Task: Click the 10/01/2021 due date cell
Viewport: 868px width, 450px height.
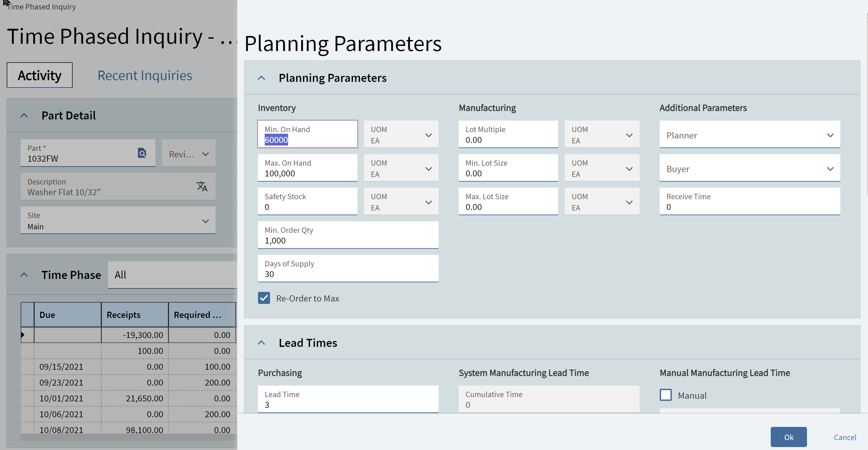Action: click(x=67, y=398)
